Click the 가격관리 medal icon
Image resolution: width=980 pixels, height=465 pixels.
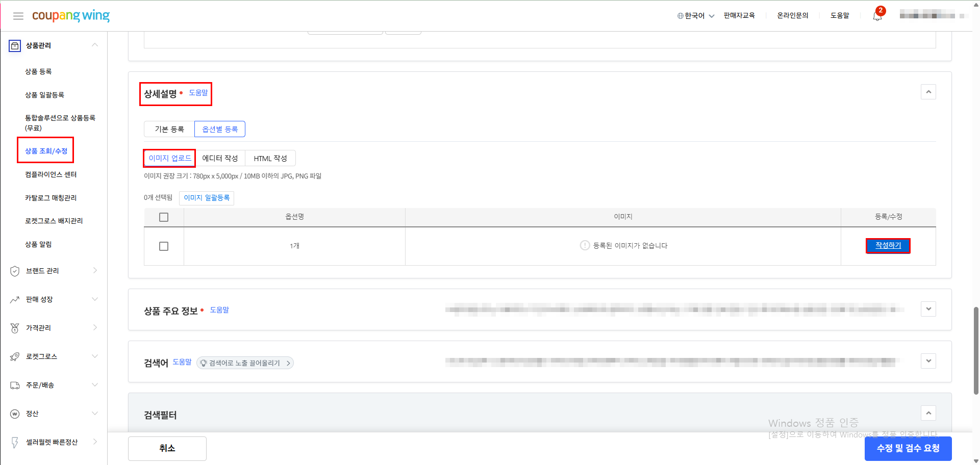pos(15,328)
